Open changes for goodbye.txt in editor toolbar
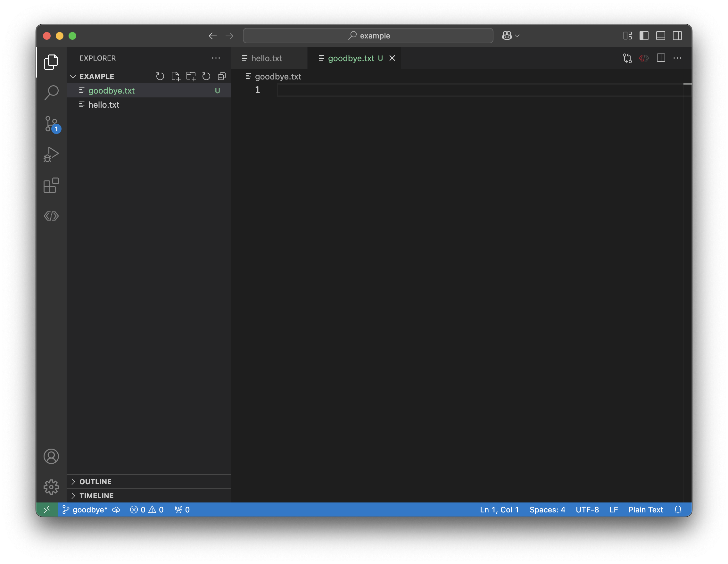 [x=627, y=58]
